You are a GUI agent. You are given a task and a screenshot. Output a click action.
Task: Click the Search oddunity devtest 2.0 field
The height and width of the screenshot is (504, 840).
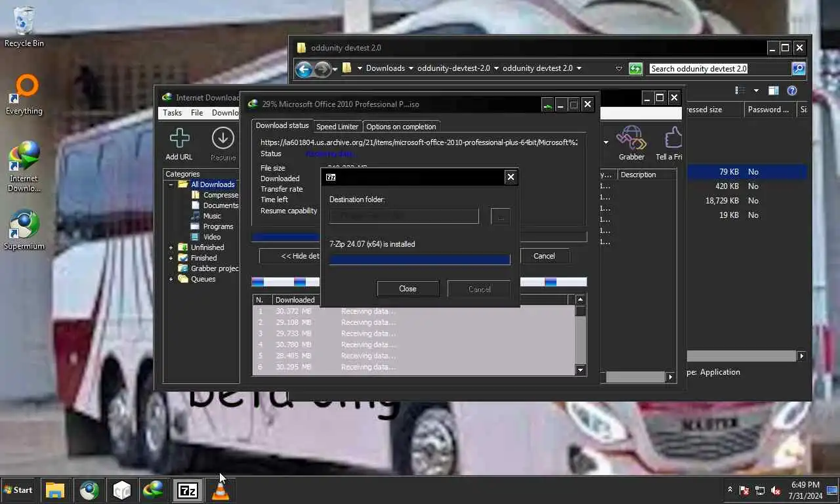point(720,68)
